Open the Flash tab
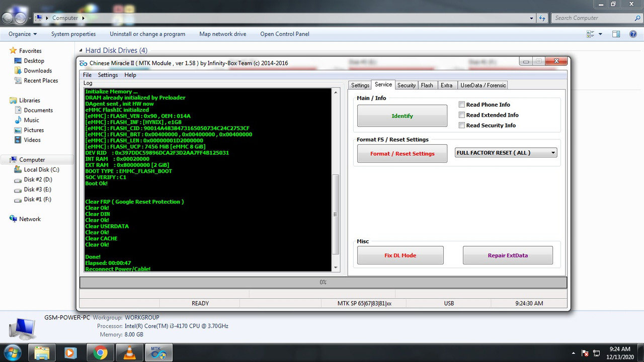 click(x=427, y=85)
